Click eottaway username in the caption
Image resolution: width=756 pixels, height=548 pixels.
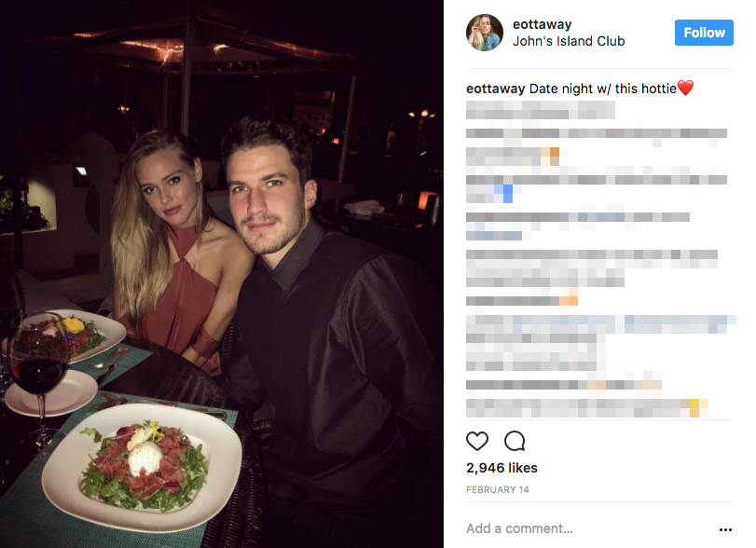[495, 89]
